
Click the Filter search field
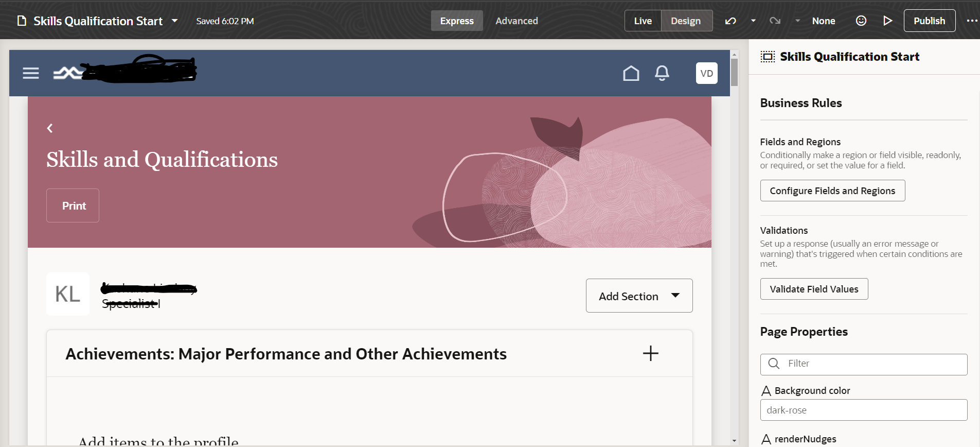(x=864, y=364)
